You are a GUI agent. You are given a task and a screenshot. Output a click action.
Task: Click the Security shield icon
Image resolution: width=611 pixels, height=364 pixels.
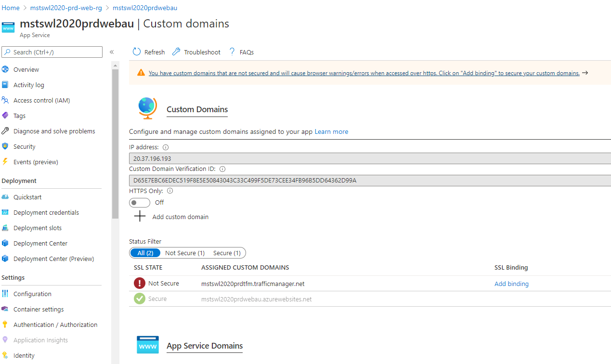[x=5, y=146]
